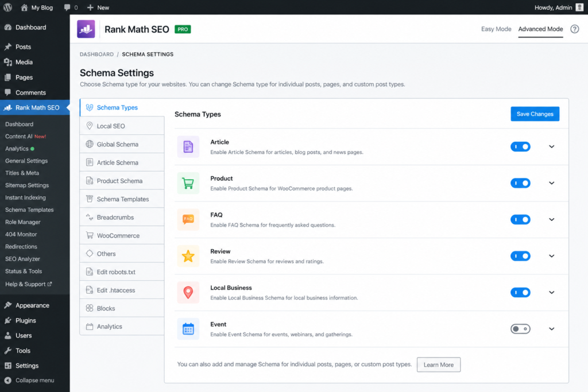This screenshot has height=392, width=588.
Task: Click the WooCommerce cart tab icon
Action: [x=89, y=235]
